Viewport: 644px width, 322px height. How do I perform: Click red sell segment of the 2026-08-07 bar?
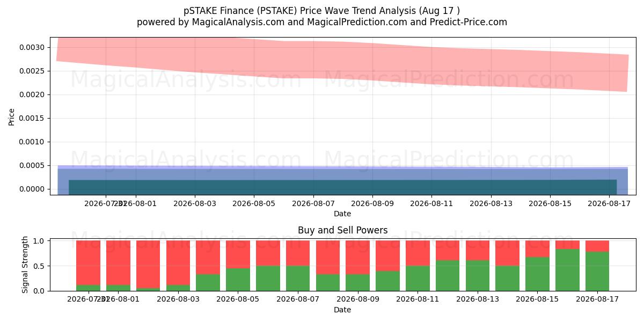pos(298,253)
